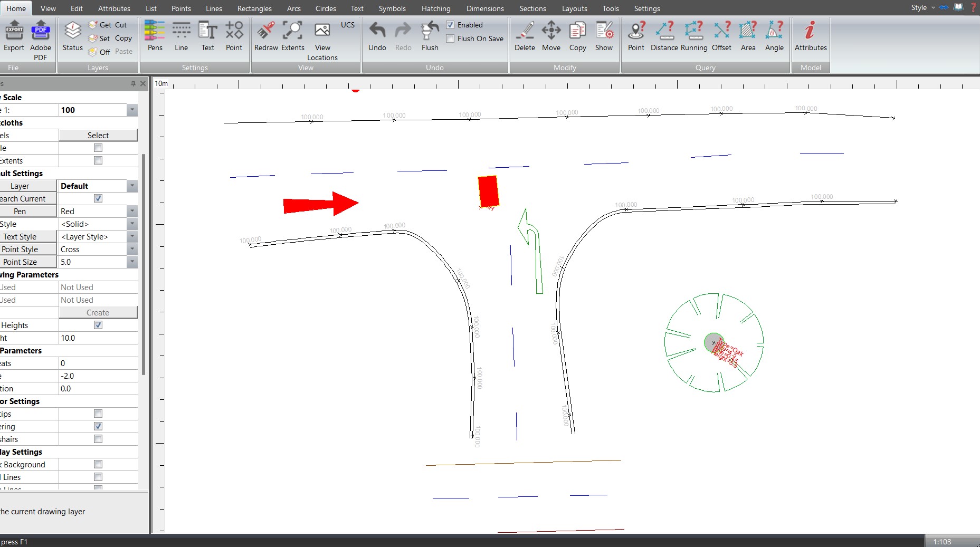The height and width of the screenshot is (547, 980).
Task: Click the UCS view button
Action: (348, 25)
